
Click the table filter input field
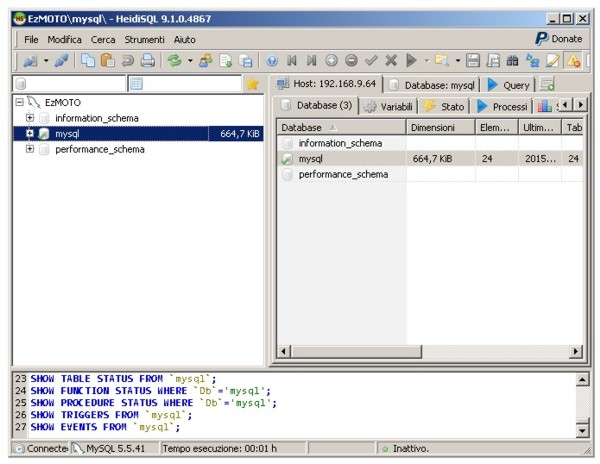[x=185, y=84]
